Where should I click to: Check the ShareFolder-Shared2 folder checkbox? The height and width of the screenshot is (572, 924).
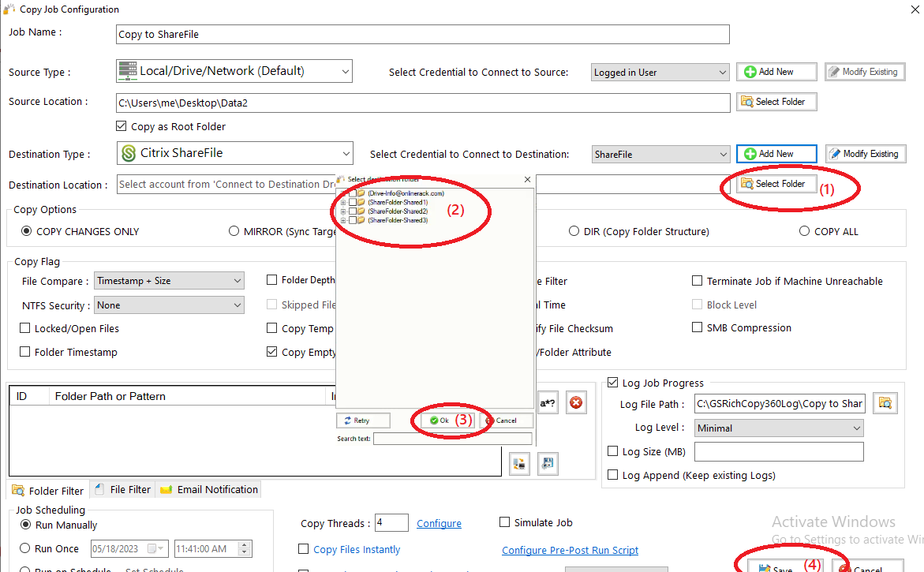tap(352, 211)
